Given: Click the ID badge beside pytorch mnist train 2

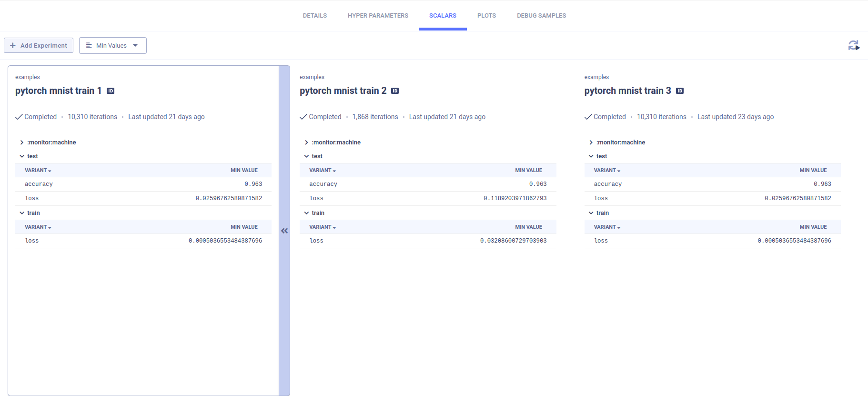Looking at the screenshot, I should click(395, 91).
